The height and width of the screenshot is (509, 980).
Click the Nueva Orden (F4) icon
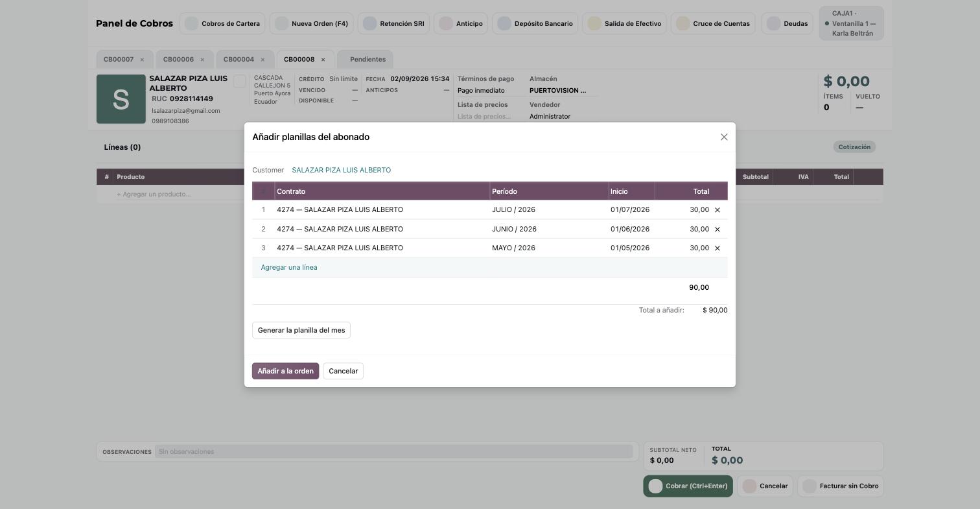[x=281, y=23]
